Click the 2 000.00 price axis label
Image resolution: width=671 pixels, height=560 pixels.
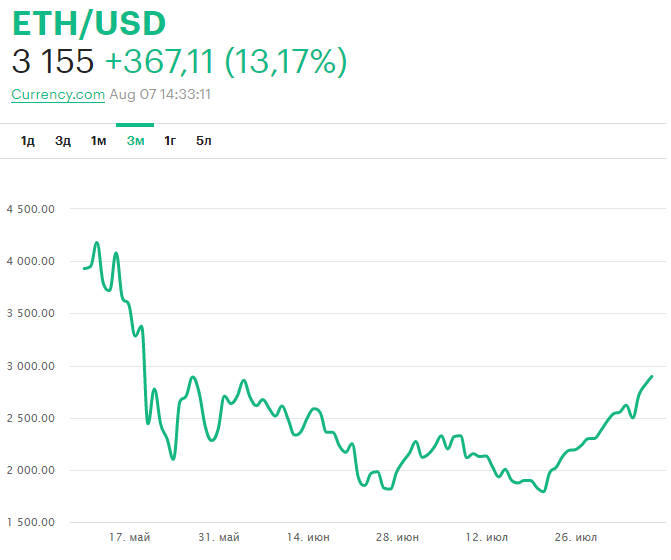30,470
